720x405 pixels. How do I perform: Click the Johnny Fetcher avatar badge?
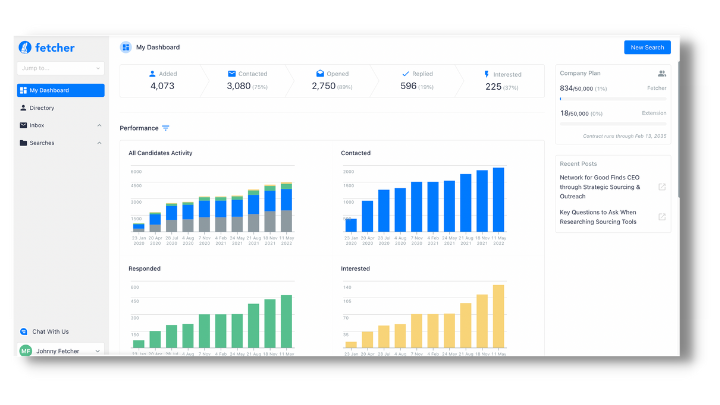pos(25,351)
